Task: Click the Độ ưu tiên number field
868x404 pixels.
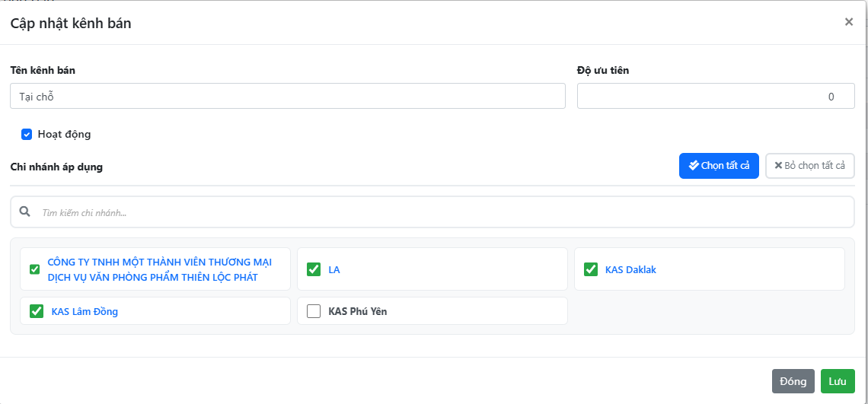Action: pos(715,97)
